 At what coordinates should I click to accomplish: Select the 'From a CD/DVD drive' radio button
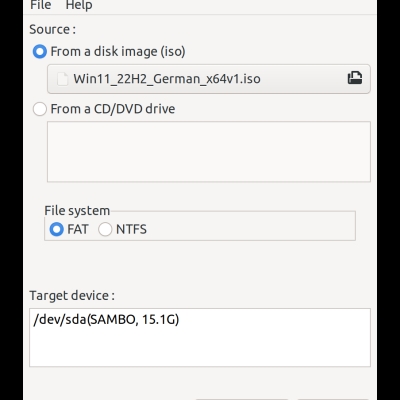point(40,109)
